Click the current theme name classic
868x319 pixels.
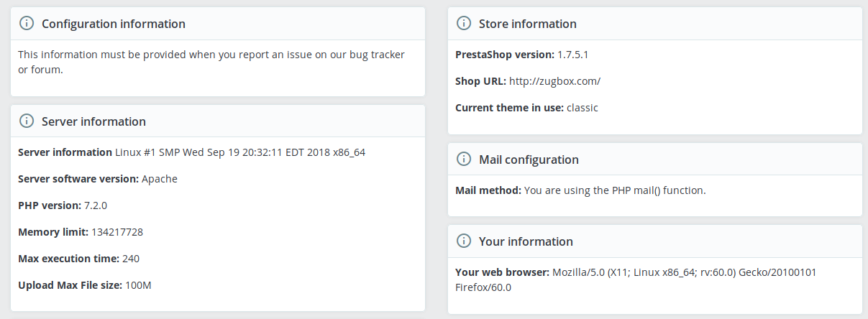point(583,108)
